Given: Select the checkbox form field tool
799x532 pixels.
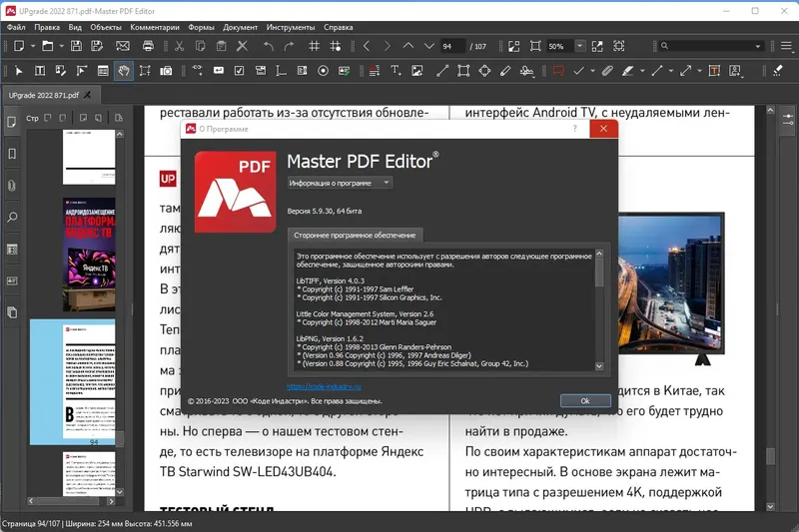Looking at the screenshot, I should [239, 71].
